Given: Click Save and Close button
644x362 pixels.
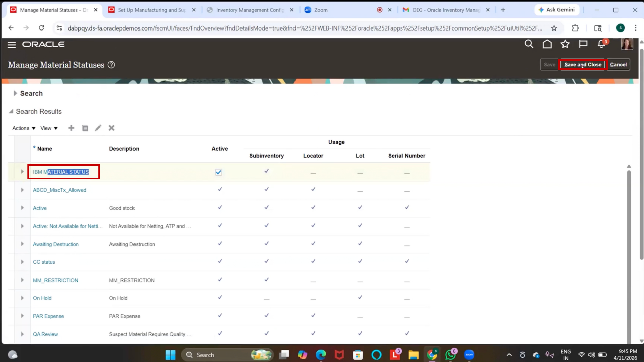Looking at the screenshot, I should [x=583, y=65].
